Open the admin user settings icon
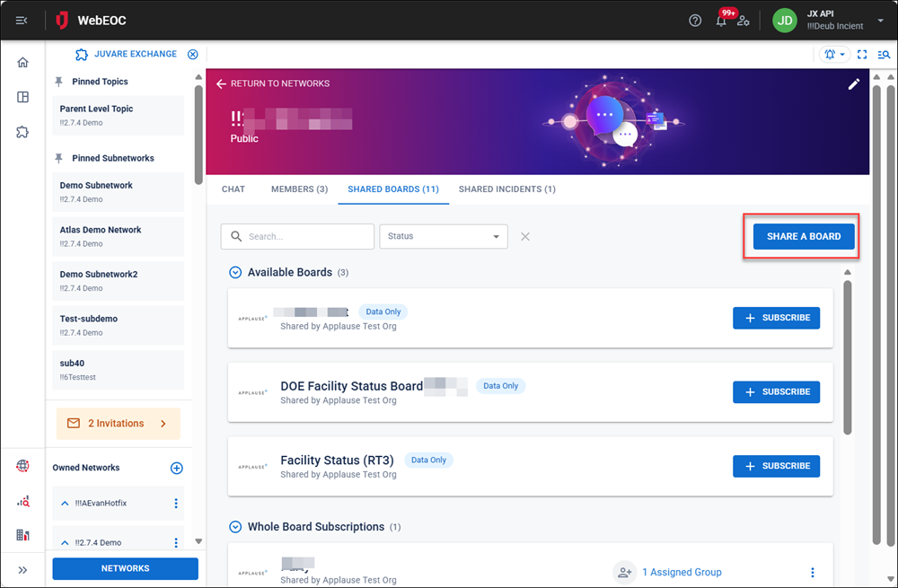 tap(743, 21)
